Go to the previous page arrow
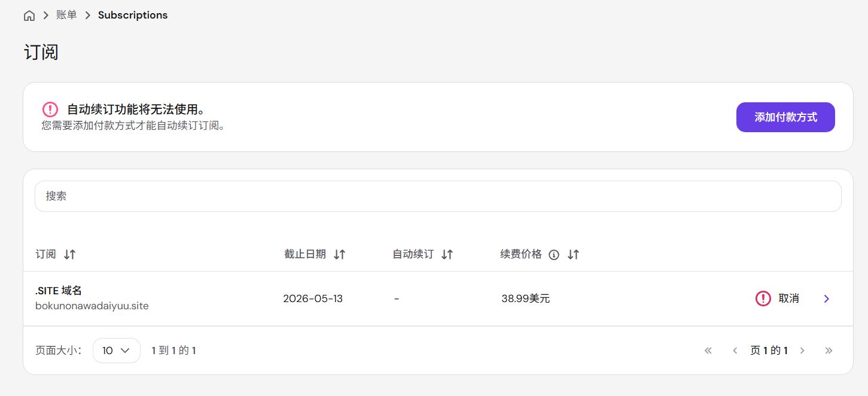Viewport: 868px width, 396px height. 735,351
